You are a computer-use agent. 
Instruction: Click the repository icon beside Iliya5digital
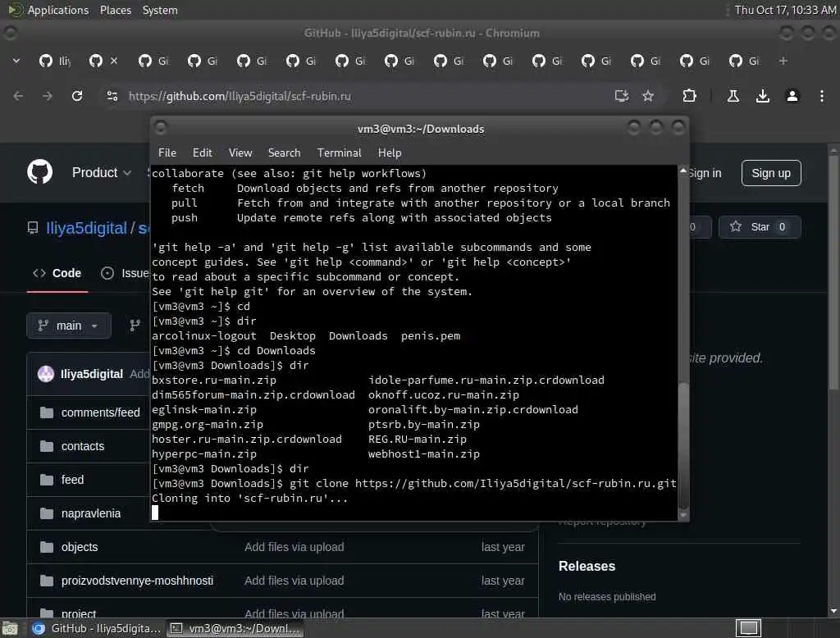pos(33,228)
